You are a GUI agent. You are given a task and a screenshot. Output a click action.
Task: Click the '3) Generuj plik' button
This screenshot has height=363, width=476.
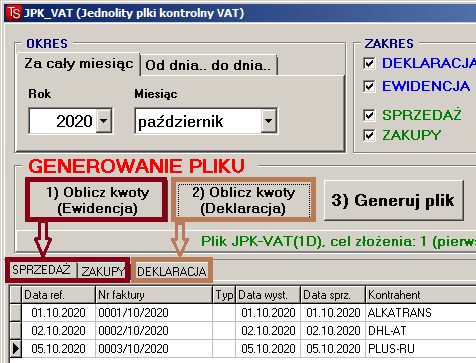393,200
